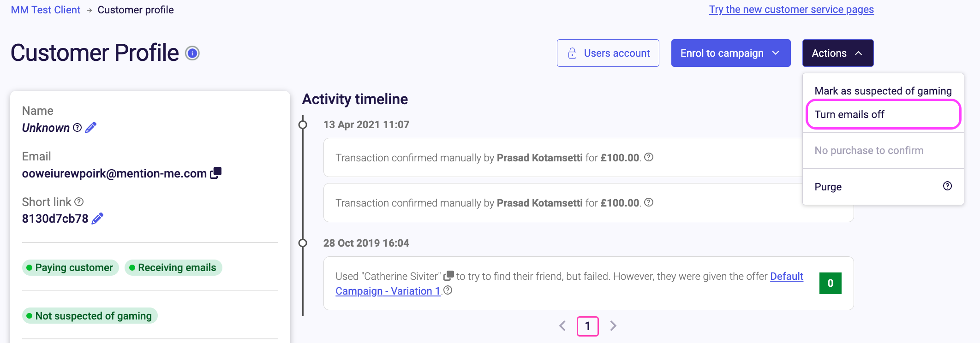
Task: Select Turn emails off menu item
Action: tap(883, 114)
